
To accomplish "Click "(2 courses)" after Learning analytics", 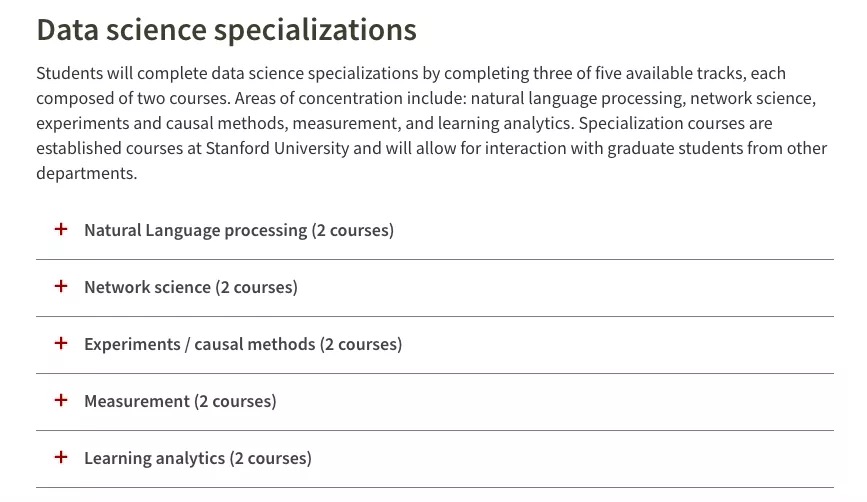I will 270,458.
